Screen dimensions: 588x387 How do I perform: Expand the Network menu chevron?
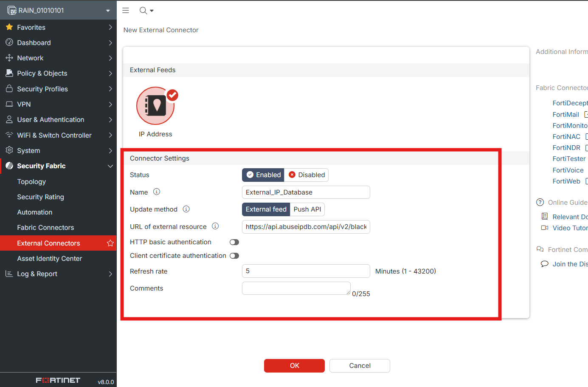coord(110,58)
